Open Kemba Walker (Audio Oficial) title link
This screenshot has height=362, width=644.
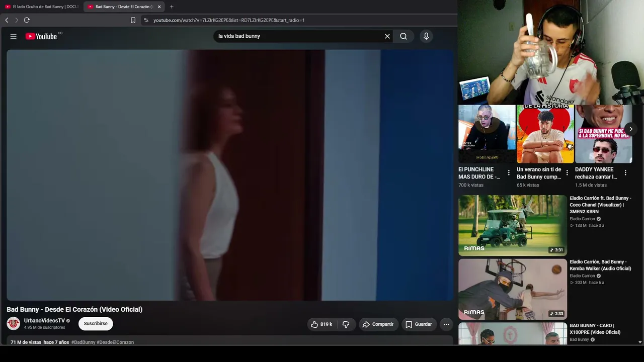(600, 265)
